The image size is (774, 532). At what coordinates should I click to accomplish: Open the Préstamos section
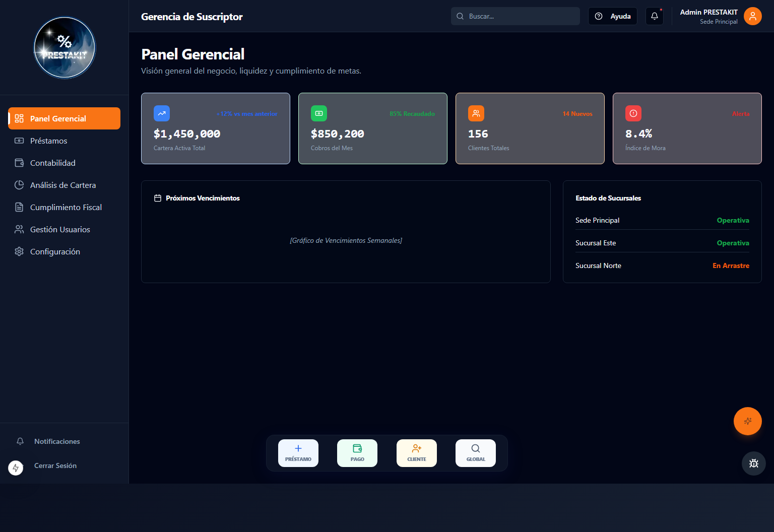coord(64,141)
